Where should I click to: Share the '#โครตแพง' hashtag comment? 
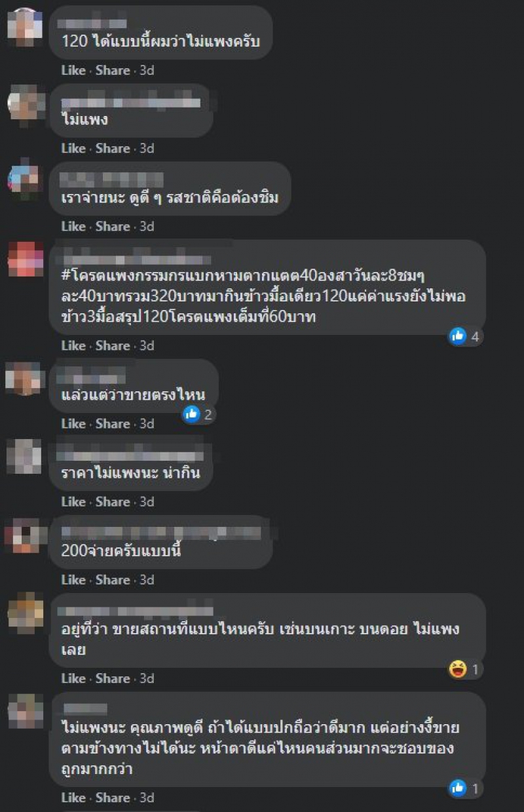[113, 345]
